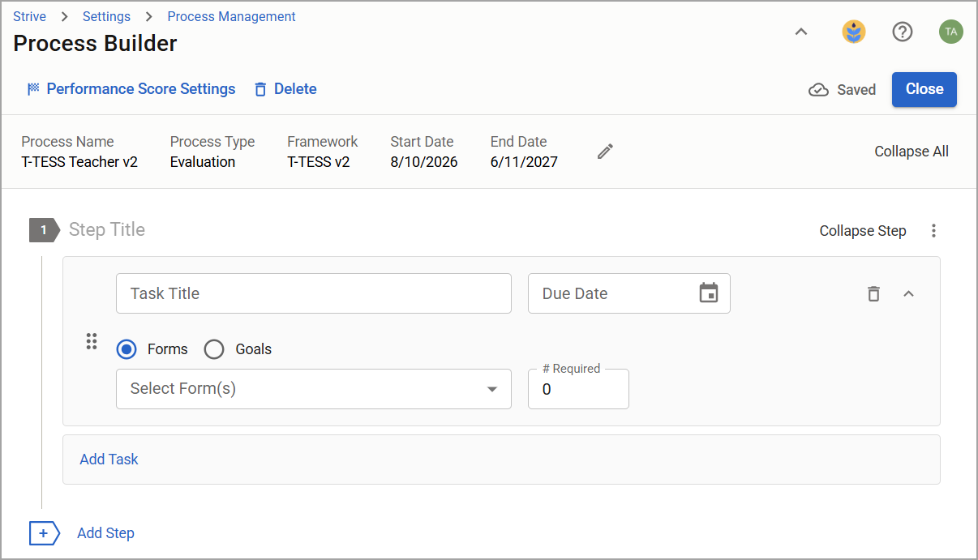978x560 pixels.
Task: Edit process details with pencil icon
Action: tap(605, 152)
